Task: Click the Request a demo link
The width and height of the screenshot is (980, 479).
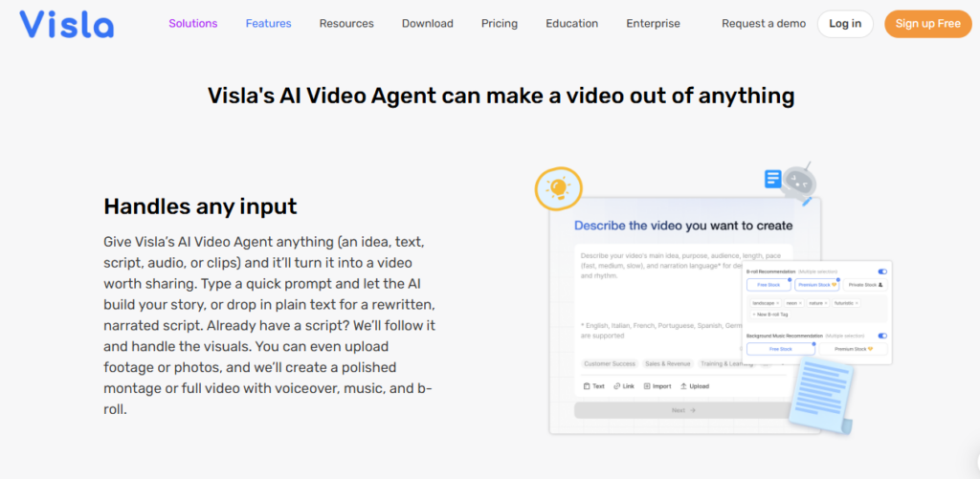Action: [764, 24]
